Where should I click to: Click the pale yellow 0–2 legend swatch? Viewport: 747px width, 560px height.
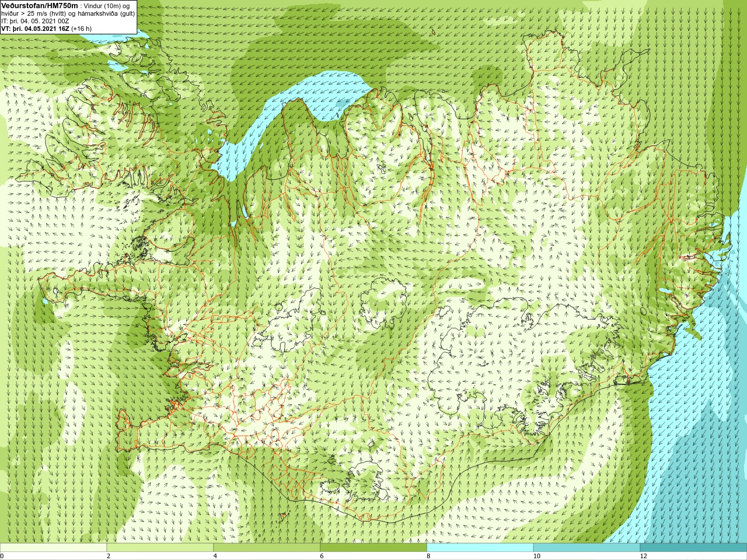point(54,548)
